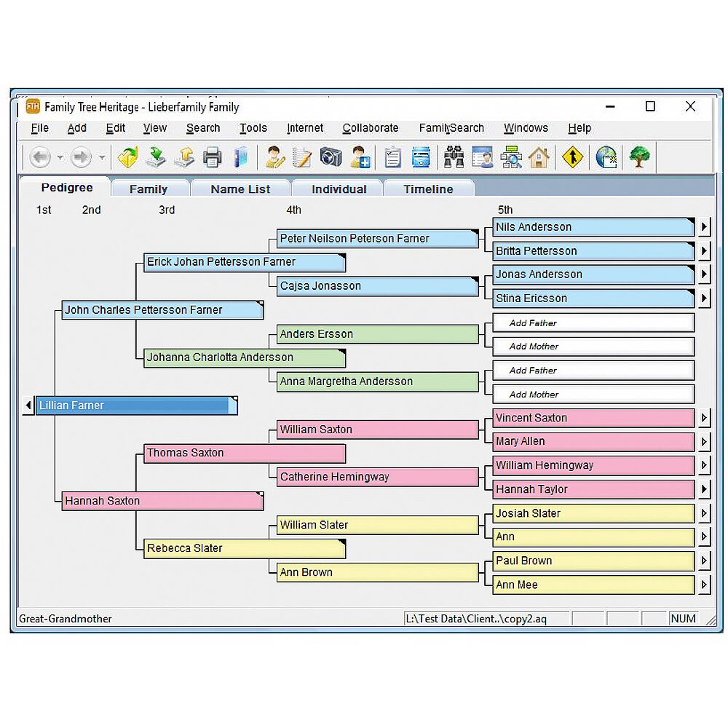This screenshot has height=728, width=728.
Task: Click Add Mother box linked to Anders Ersson
Action: [x=593, y=347]
